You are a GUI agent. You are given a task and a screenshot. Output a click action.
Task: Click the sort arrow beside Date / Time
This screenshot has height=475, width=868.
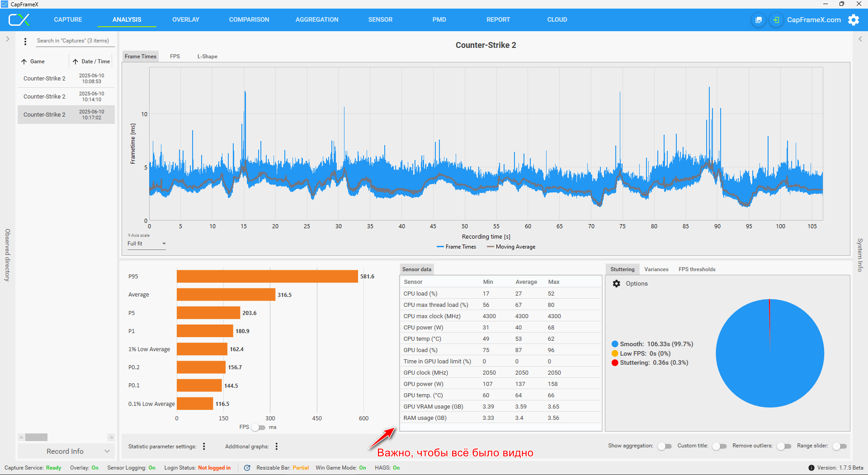pos(75,61)
